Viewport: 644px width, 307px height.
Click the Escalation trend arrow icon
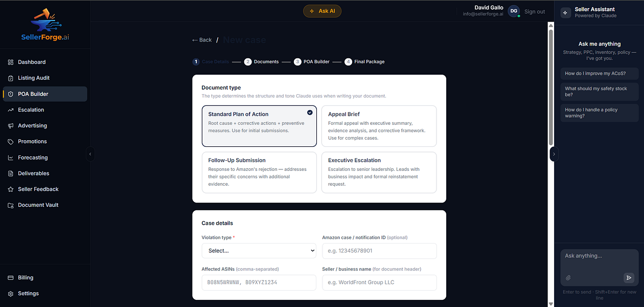[11, 109]
